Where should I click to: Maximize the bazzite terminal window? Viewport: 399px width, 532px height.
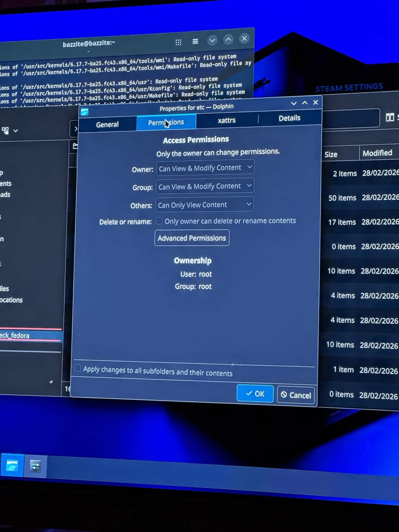click(x=228, y=39)
